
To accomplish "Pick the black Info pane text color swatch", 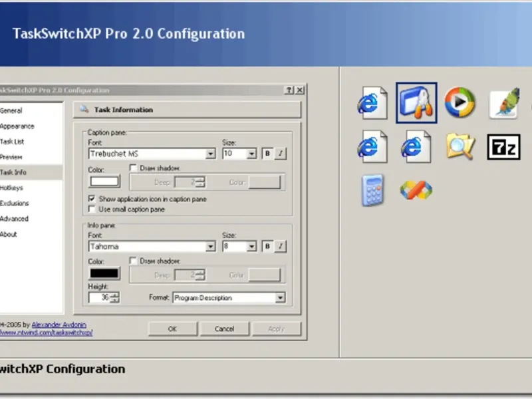I will [x=104, y=273].
